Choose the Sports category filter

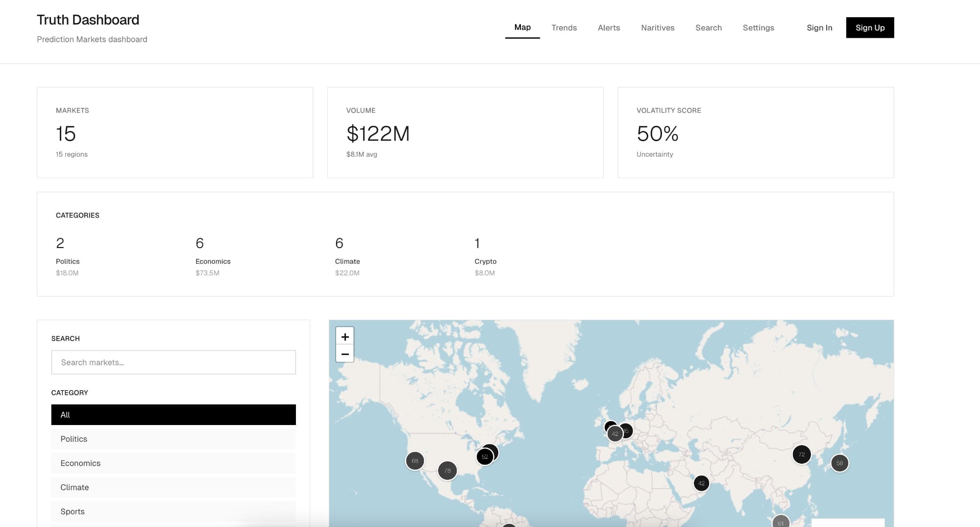coord(173,511)
